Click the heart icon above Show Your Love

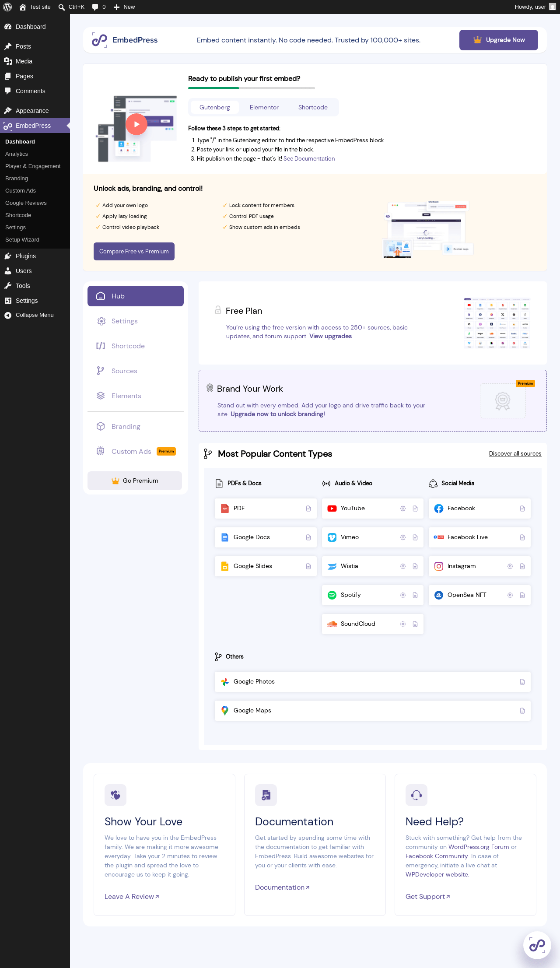coord(115,795)
